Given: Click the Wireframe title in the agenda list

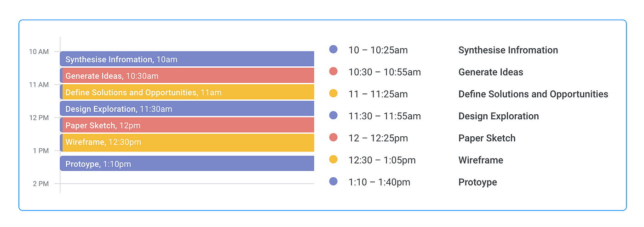Looking at the screenshot, I should tap(481, 160).
